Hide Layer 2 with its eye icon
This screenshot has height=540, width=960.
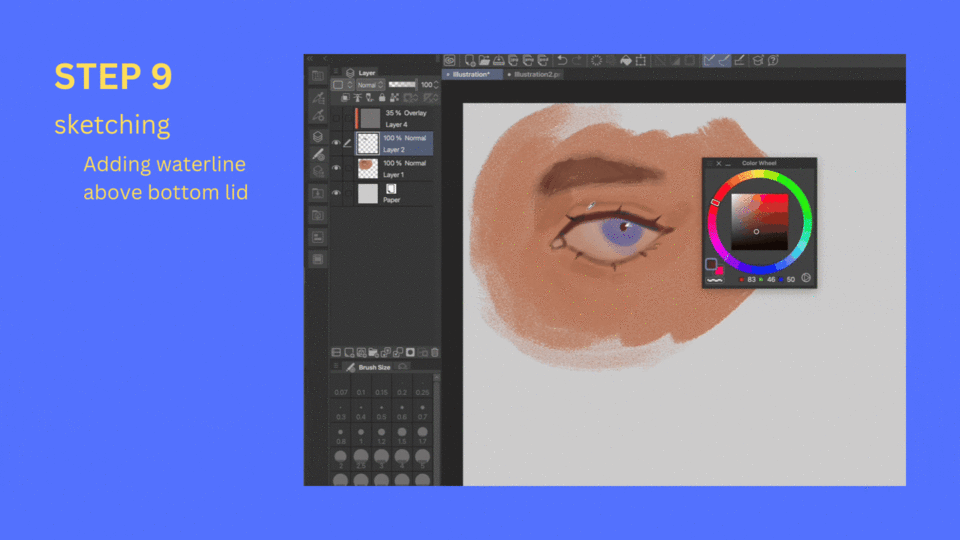click(x=336, y=143)
